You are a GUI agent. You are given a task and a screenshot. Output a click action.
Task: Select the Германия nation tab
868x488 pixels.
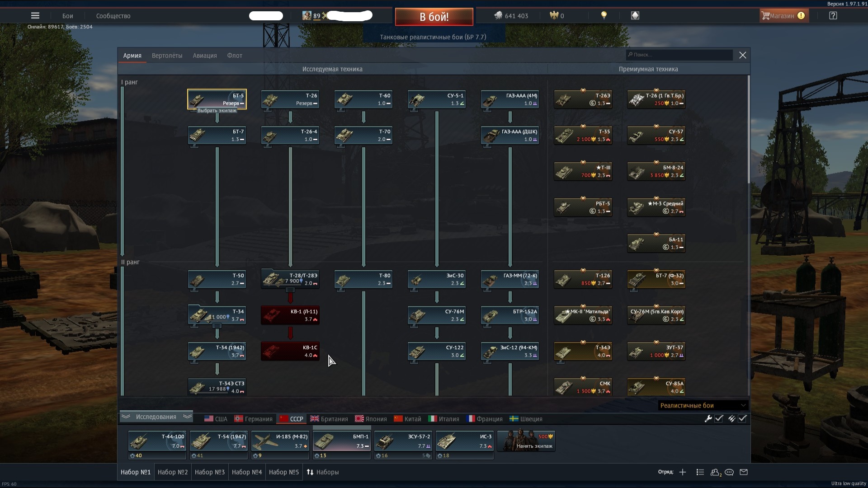click(253, 419)
